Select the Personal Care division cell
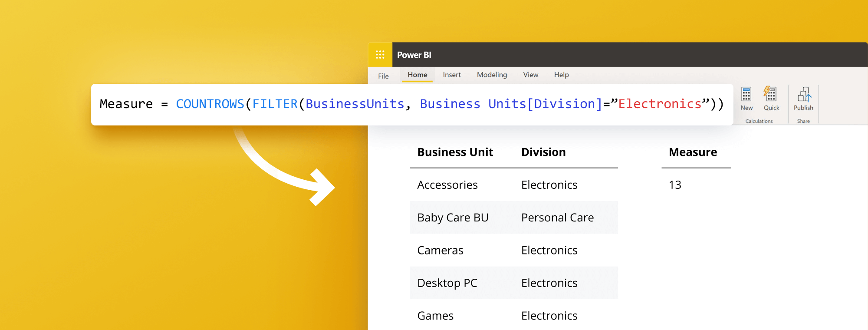The image size is (868, 330). [x=557, y=218]
